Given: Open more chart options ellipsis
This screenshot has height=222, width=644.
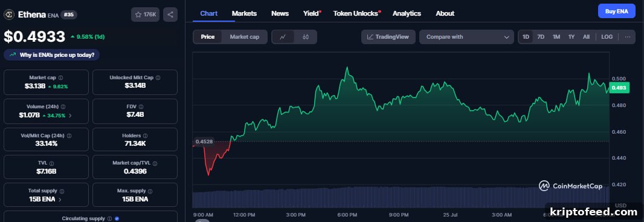Looking at the screenshot, I should [628, 37].
